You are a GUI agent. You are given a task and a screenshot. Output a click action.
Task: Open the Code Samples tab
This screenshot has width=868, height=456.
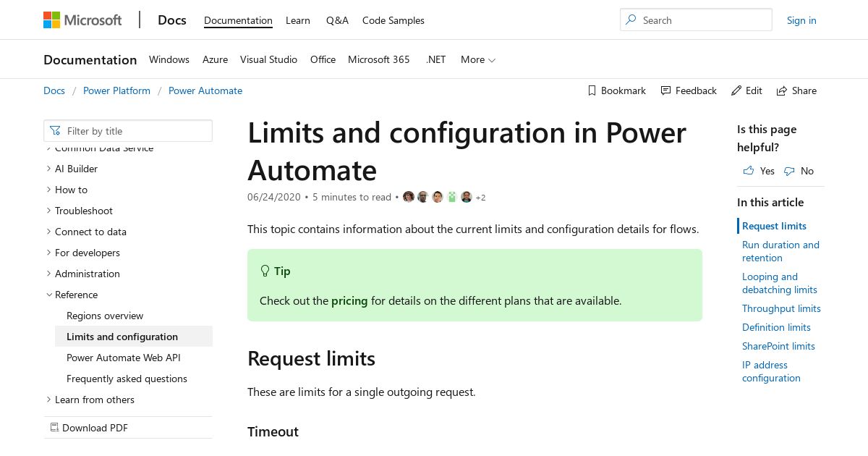(393, 20)
